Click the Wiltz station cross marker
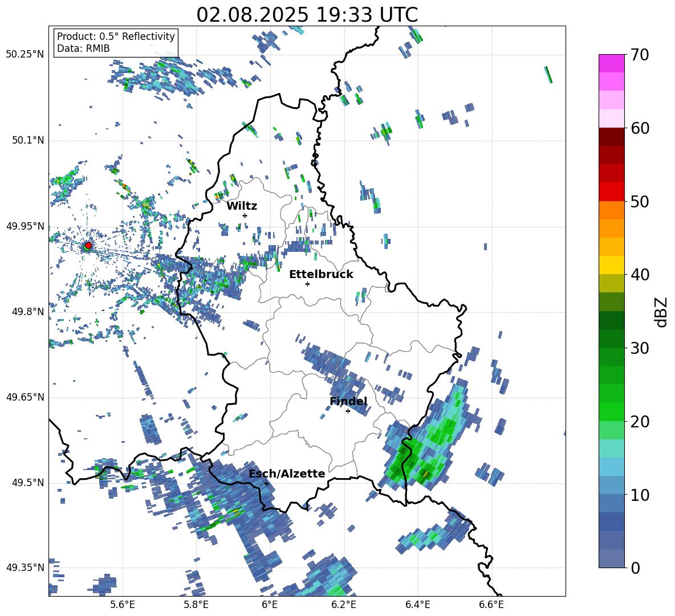 click(245, 215)
